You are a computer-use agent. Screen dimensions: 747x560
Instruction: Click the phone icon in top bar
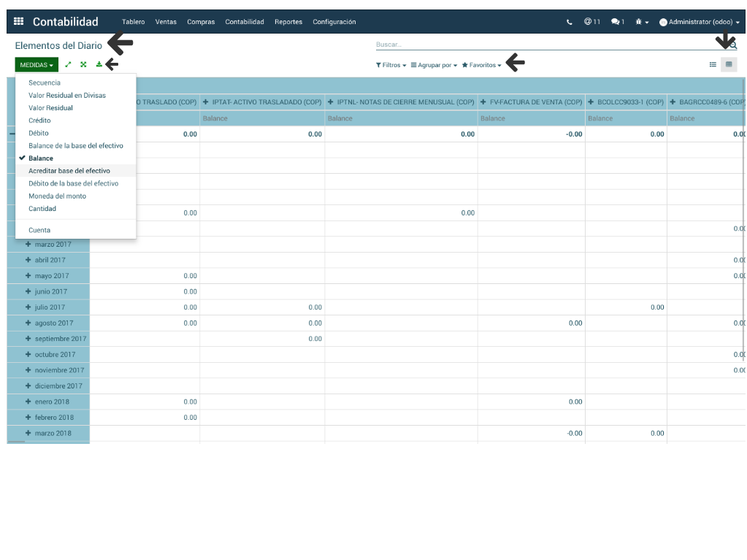coord(570,22)
